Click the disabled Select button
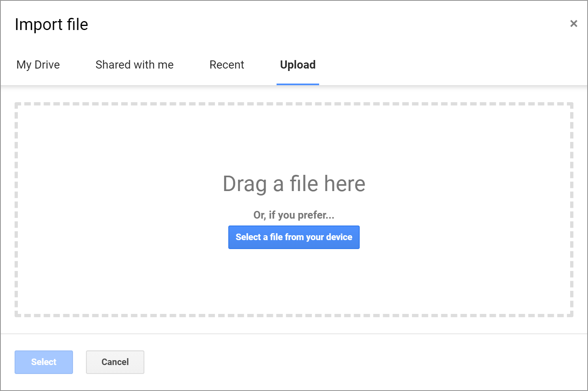The height and width of the screenshot is (391, 588). 44,362
